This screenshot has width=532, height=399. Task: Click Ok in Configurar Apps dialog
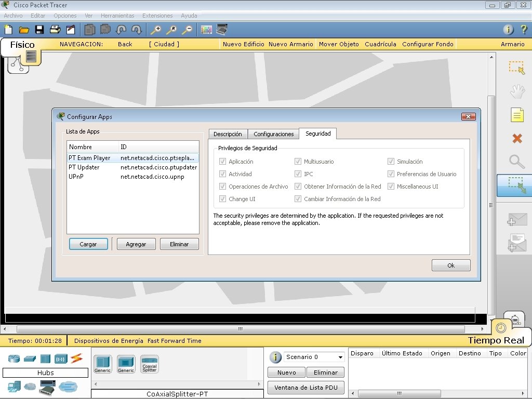(x=451, y=265)
